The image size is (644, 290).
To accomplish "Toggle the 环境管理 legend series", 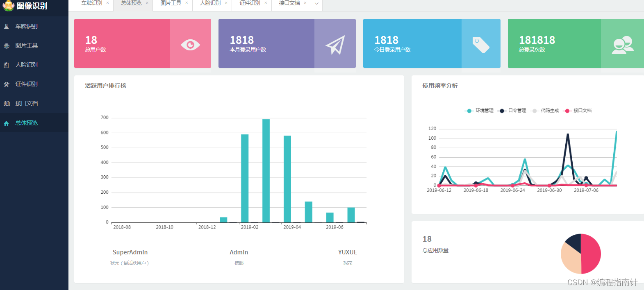I will (x=479, y=111).
